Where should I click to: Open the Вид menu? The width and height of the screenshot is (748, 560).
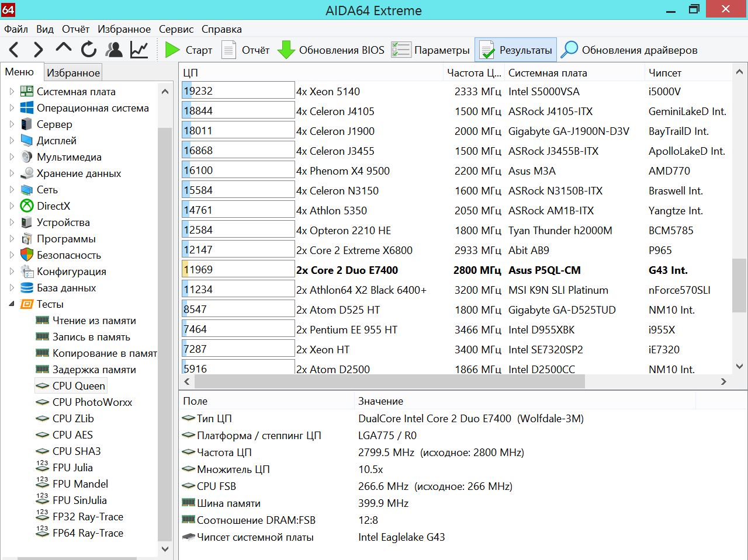pyautogui.click(x=45, y=29)
